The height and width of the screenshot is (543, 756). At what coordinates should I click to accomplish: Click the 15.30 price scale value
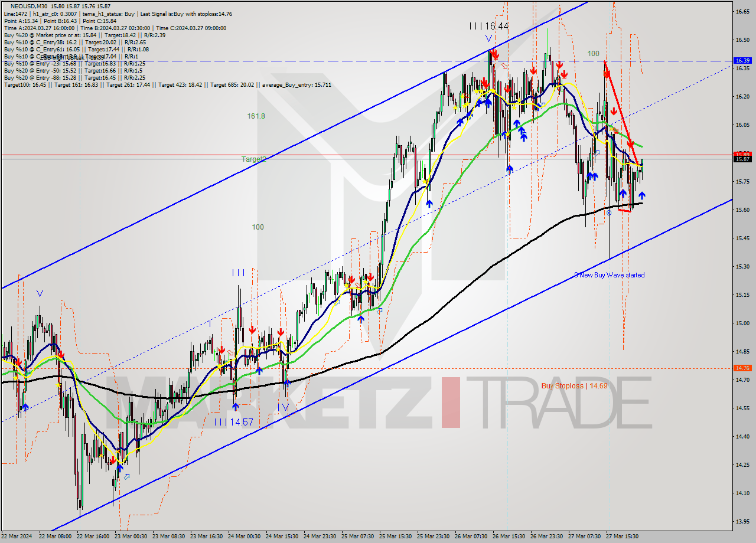pyautogui.click(x=742, y=266)
